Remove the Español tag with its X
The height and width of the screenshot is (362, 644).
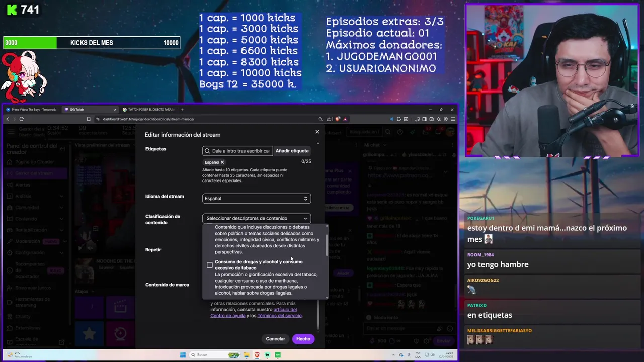click(222, 162)
